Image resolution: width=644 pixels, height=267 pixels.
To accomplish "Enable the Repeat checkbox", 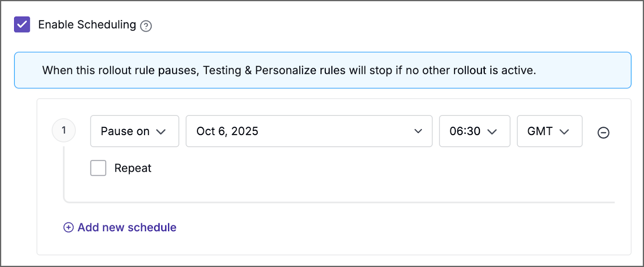I will pyautogui.click(x=98, y=168).
